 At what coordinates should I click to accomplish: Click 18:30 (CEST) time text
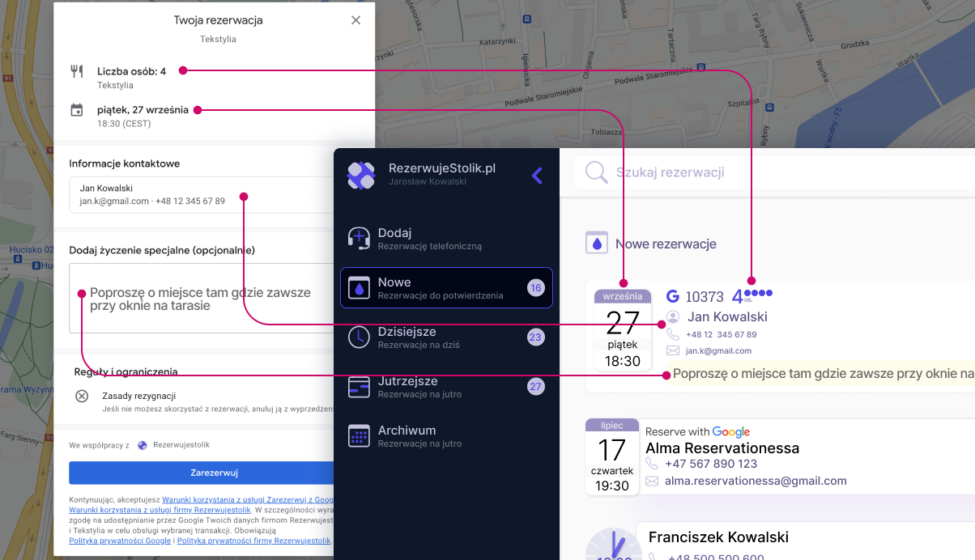pos(124,124)
